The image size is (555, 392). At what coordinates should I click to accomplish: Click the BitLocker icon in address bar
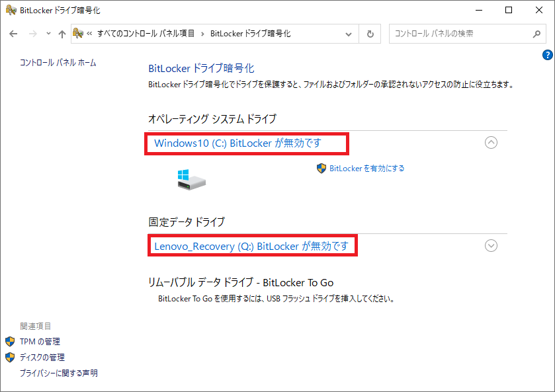coord(78,33)
